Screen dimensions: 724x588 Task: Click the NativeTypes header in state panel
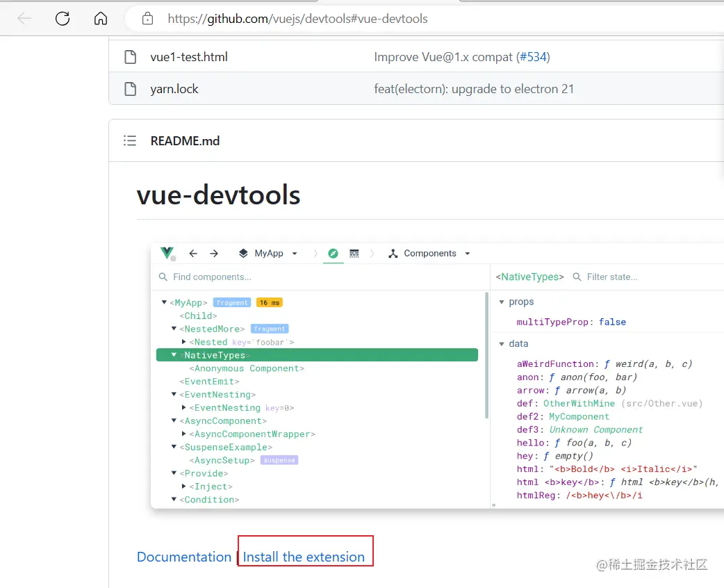[529, 277]
